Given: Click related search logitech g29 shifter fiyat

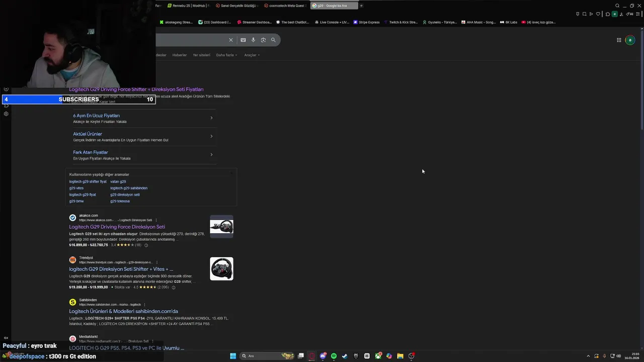Looking at the screenshot, I should click(x=88, y=182).
